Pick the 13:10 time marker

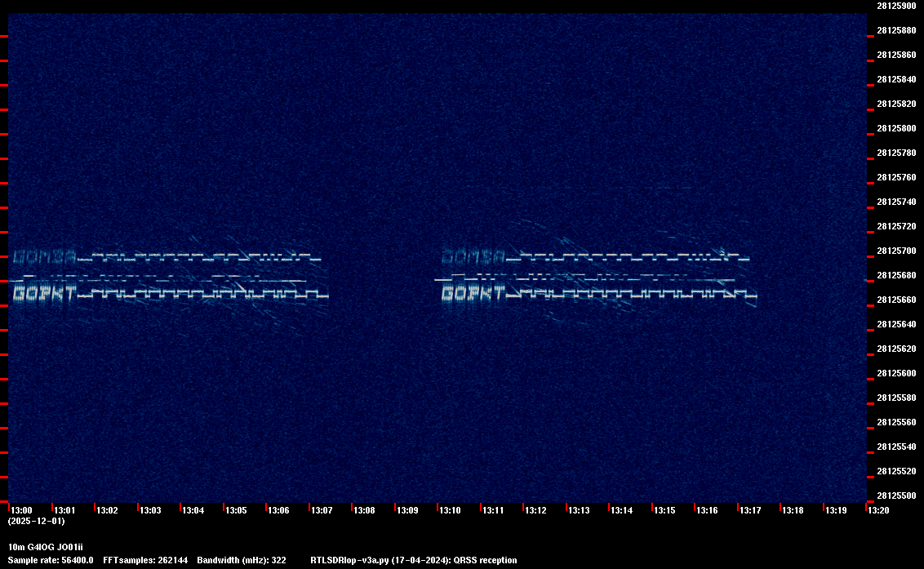(x=451, y=510)
